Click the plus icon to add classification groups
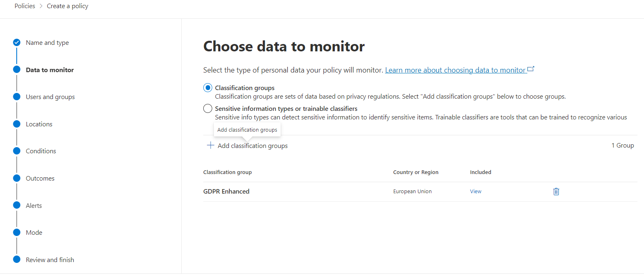Viewport: 644px width, 280px height. tap(211, 146)
